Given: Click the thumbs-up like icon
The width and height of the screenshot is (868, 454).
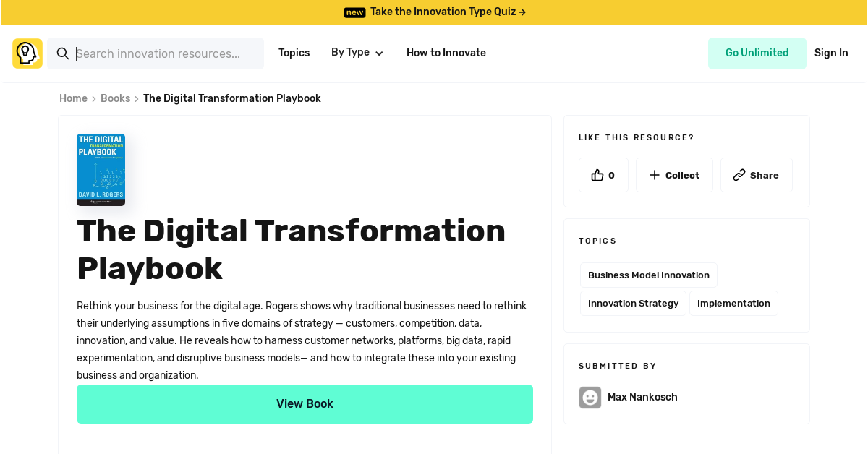Looking at the screenshot, I should [597, 174].
